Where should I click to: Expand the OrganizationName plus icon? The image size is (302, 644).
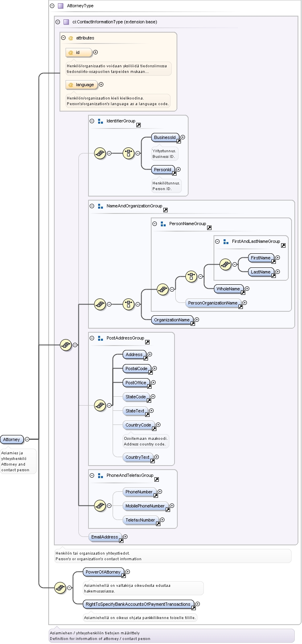[197, 319]
